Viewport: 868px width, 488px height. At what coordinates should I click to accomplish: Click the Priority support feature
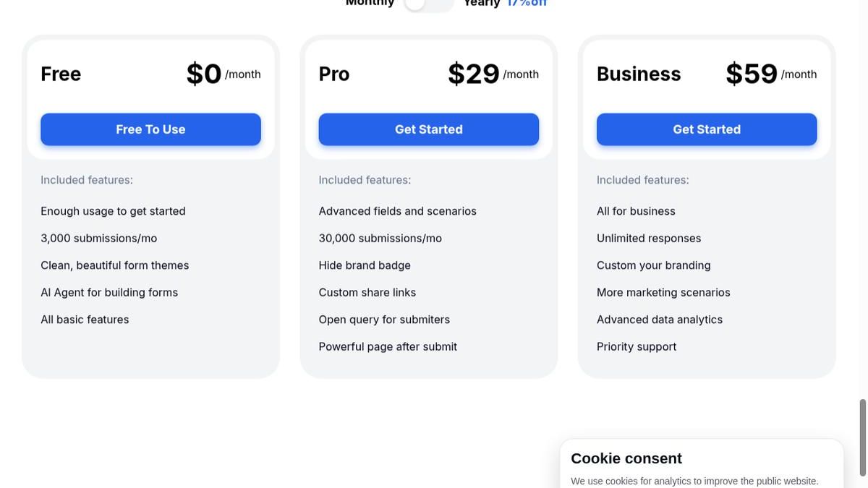point(637,346)
